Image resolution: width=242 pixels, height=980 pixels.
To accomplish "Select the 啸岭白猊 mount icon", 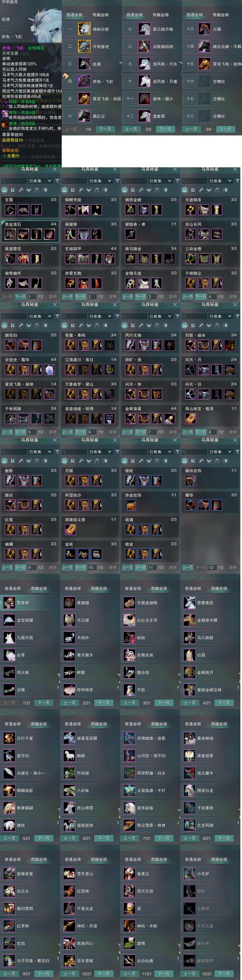I will pos(84,29).
